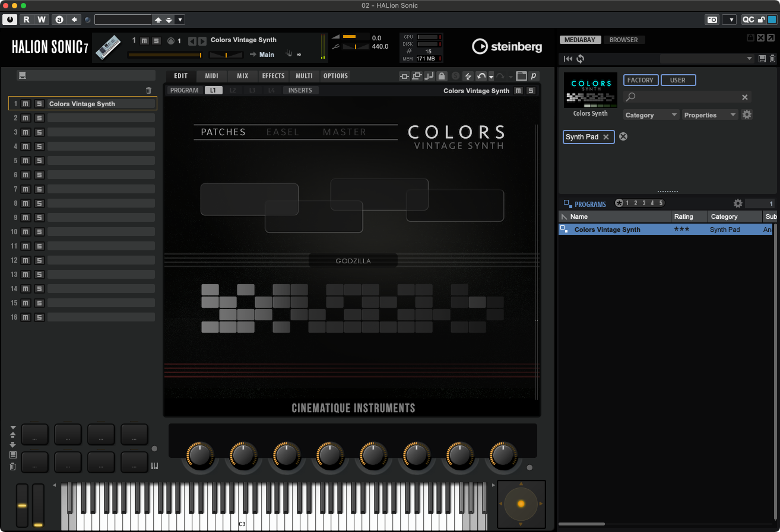Open the MASTER page of Colors synth

click(344, 132)
